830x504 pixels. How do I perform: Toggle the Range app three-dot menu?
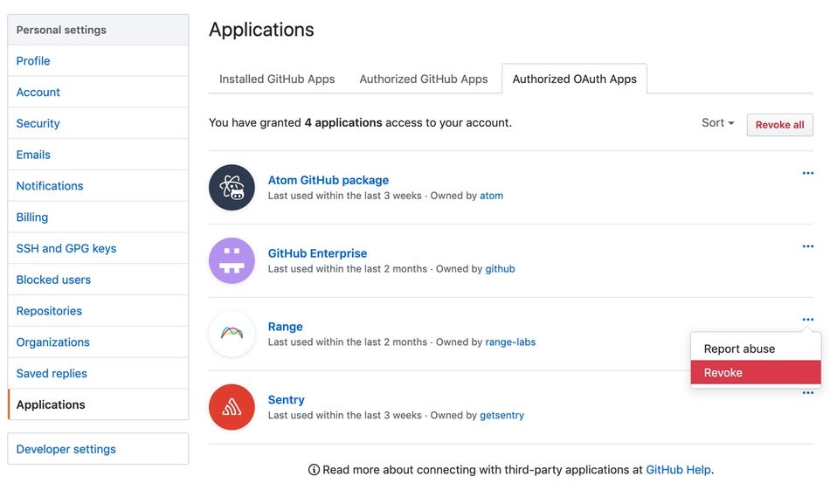(x=807, y=320)
